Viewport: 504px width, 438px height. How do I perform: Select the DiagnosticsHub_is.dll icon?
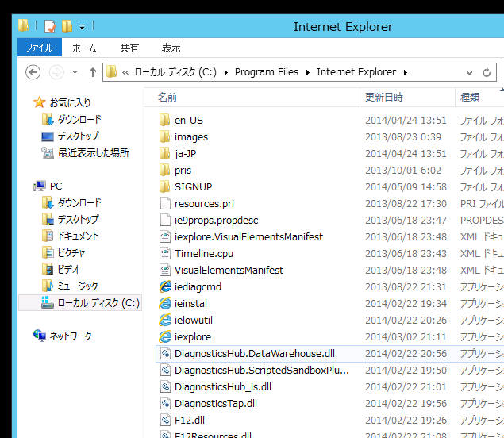click(x=165, y=387)
